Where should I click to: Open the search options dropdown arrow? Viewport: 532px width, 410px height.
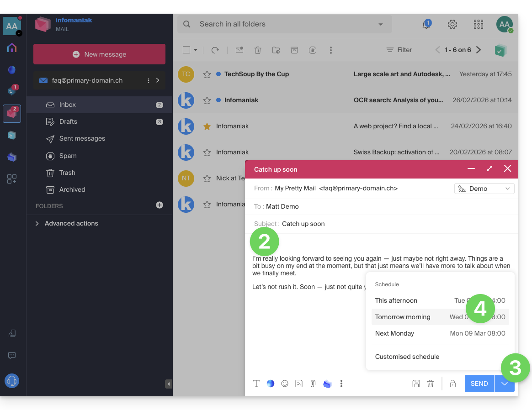381,24
